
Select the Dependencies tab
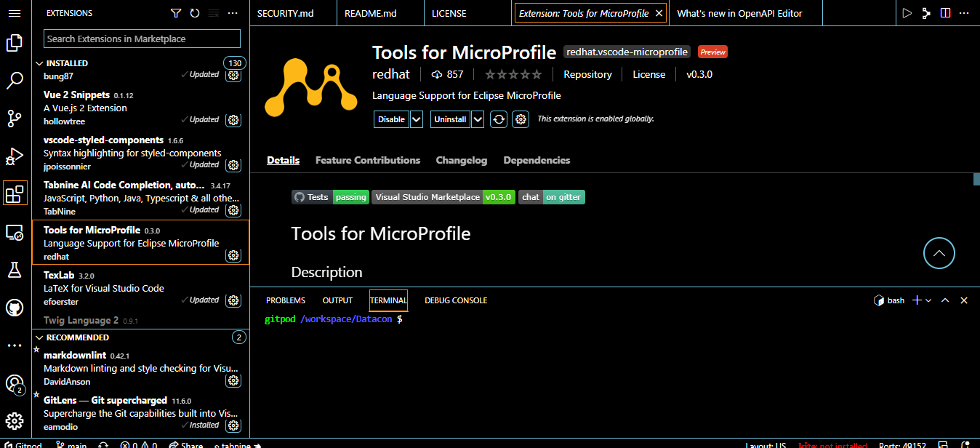pyautogui.click(x=537, y=160)
